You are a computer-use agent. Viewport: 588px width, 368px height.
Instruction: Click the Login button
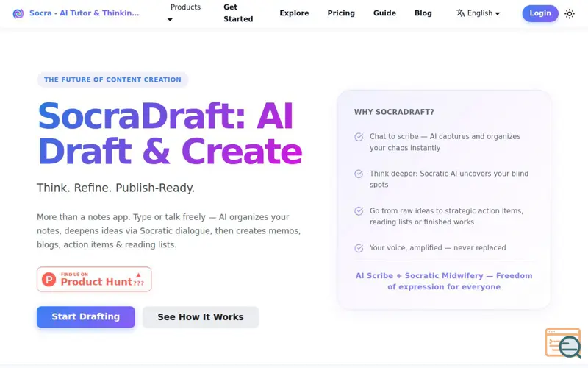pos(540,13)
